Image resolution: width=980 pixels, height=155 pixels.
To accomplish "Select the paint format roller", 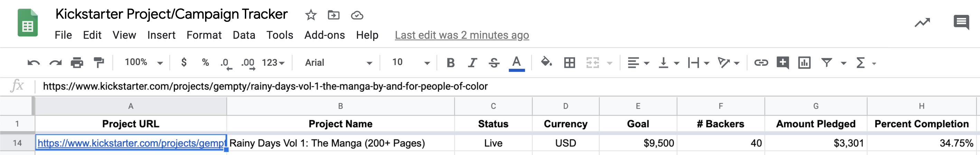I will pyautogui.click(x=99, y=63).
